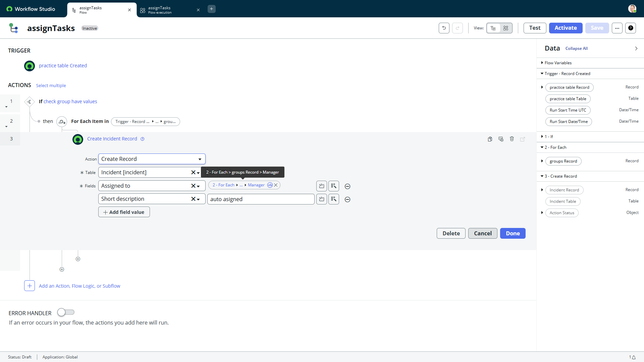Screen dimensions: 644x362
Task: Clear the Assigned to field selection
Action: point(193,186)
